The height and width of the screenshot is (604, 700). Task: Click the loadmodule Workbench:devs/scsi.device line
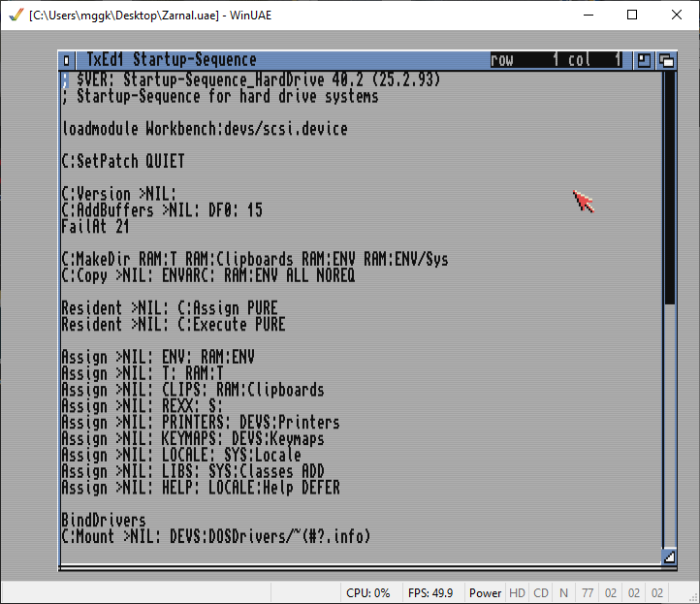click(x=205, y=129)
